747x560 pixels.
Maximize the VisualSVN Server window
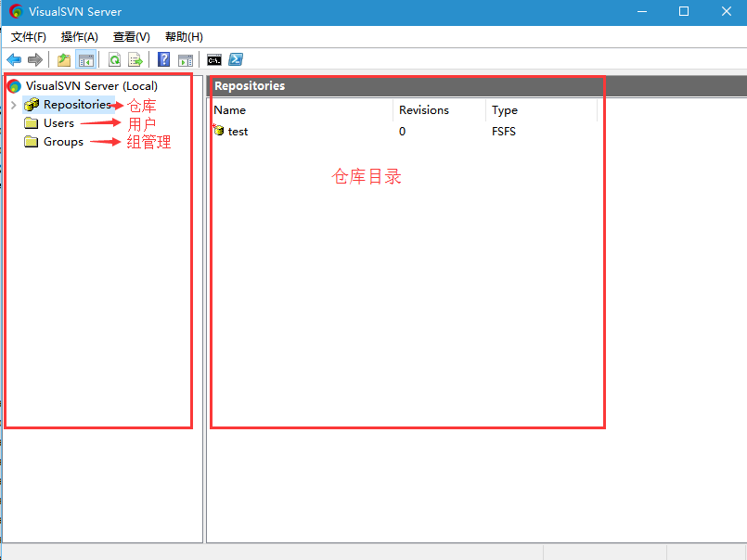point(684,11)
